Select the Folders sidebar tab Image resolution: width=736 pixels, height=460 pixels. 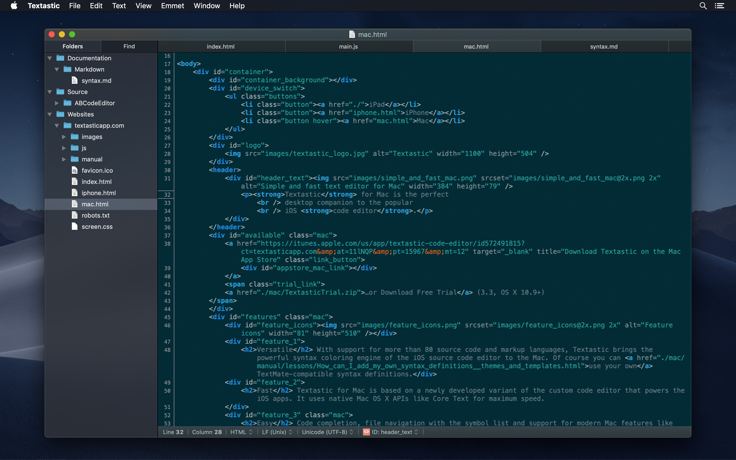73,46
